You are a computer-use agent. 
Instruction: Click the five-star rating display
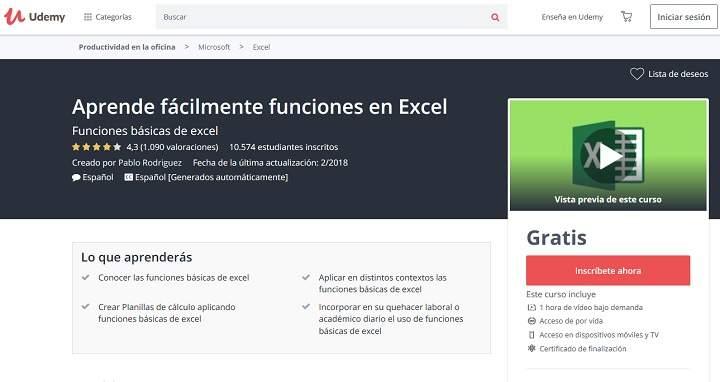click(96, 147)
